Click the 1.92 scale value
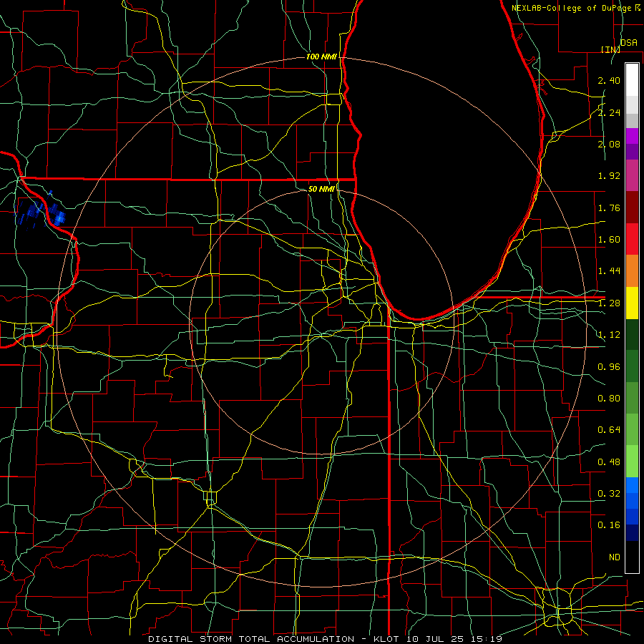The width and height of the screenshot is (644, 644). pyautogui.click(x=609, y=176)
